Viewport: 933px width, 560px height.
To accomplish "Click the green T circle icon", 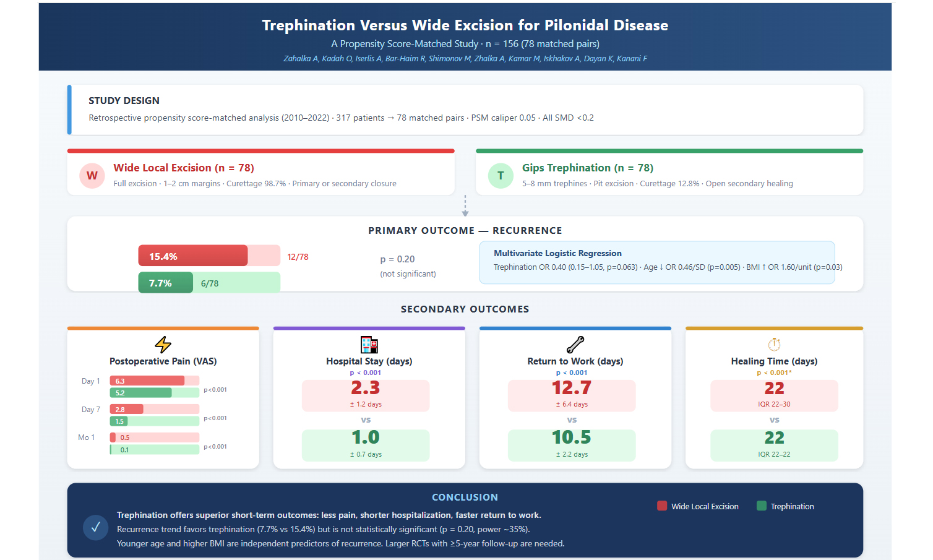I will point(501,176).
